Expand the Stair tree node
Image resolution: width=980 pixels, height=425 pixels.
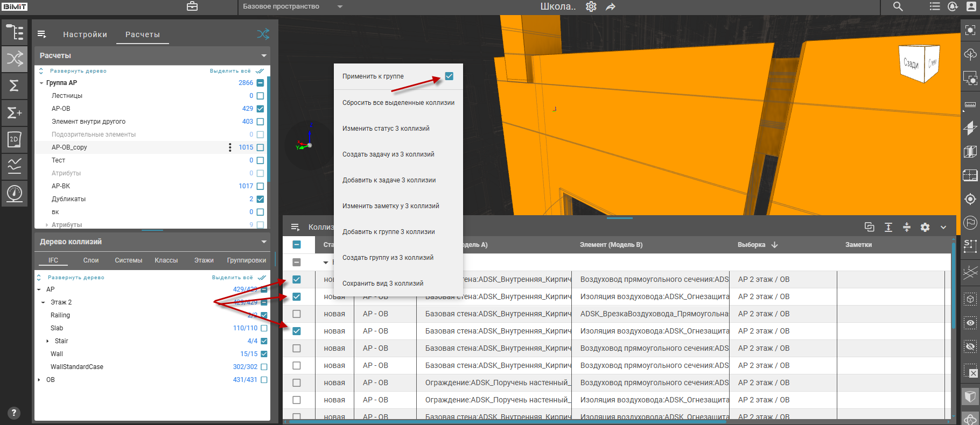[x=47, y=341]
